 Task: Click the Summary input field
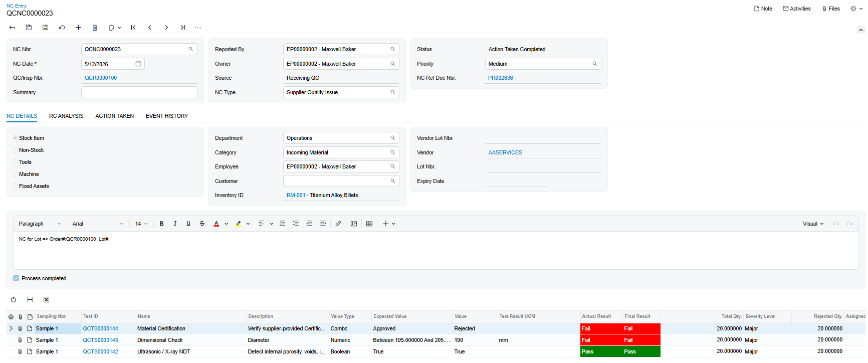(139, 92)
